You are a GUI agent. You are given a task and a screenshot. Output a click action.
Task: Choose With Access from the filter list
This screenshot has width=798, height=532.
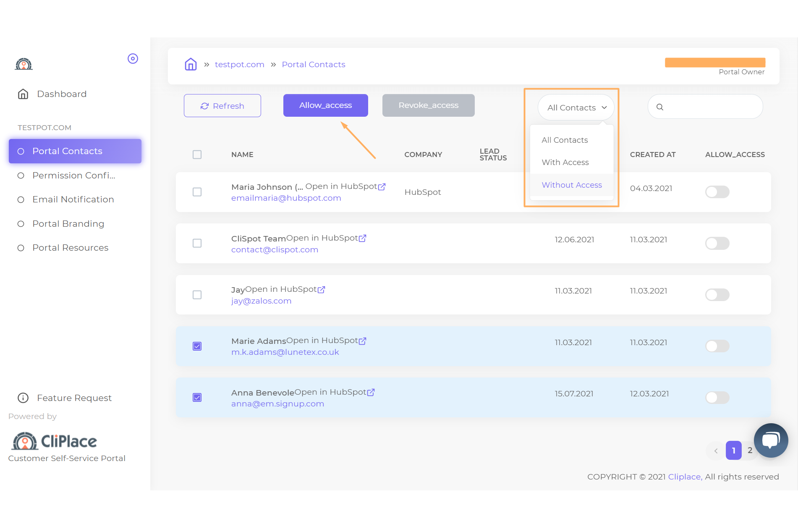point(565,162)
